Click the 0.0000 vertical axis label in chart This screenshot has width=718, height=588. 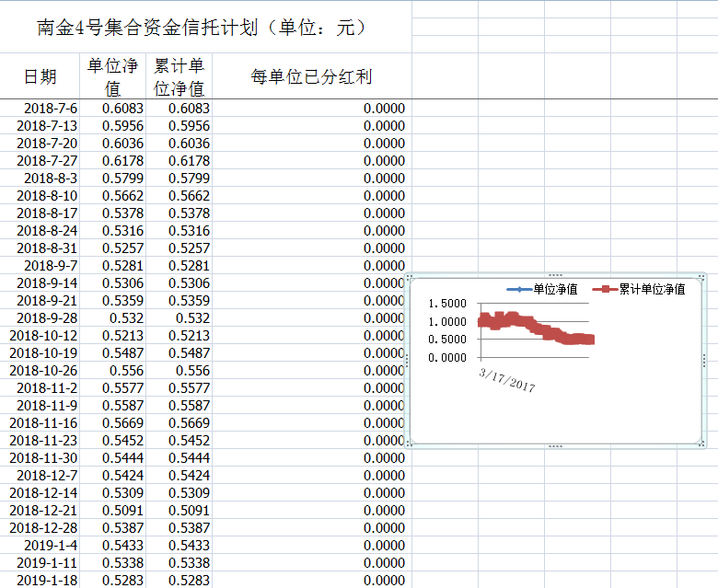tap(447, 357)
